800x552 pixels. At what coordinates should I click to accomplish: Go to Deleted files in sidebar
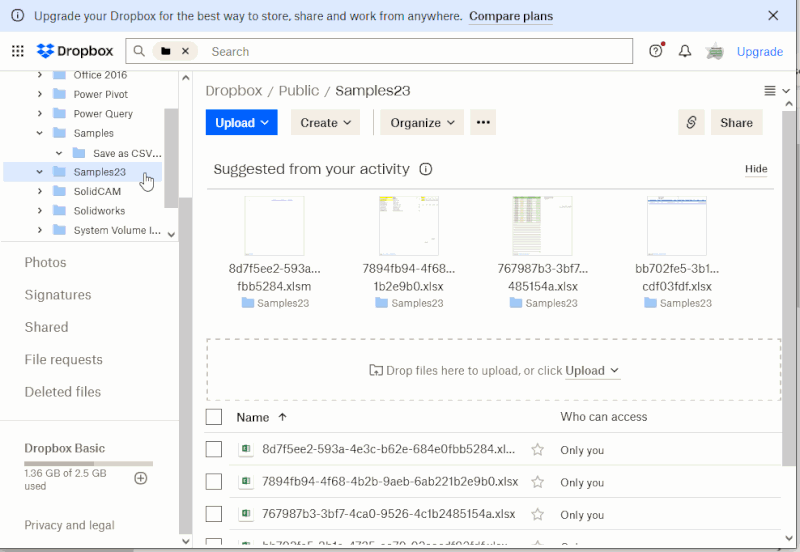point(63,392)
